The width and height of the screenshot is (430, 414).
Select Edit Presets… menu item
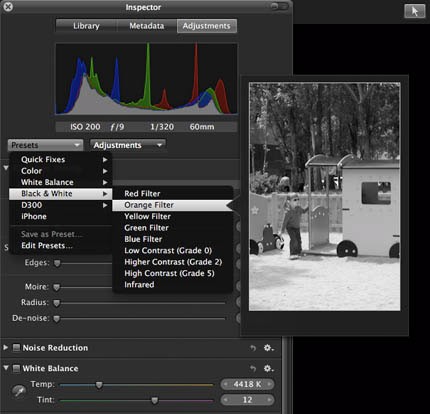60,246
